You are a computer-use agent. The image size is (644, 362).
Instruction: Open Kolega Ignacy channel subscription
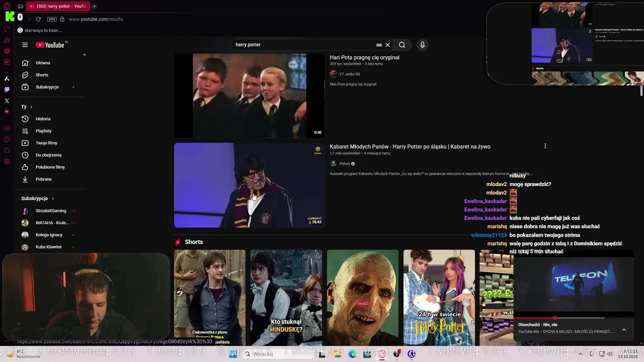tap(49, 235)
